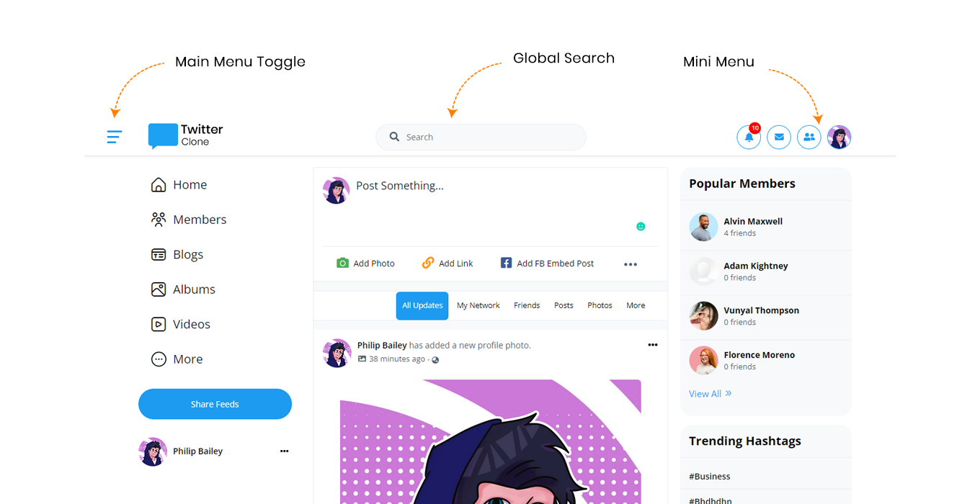
Task: Open the profile avatar mini menu
Action: coord(839,137)
